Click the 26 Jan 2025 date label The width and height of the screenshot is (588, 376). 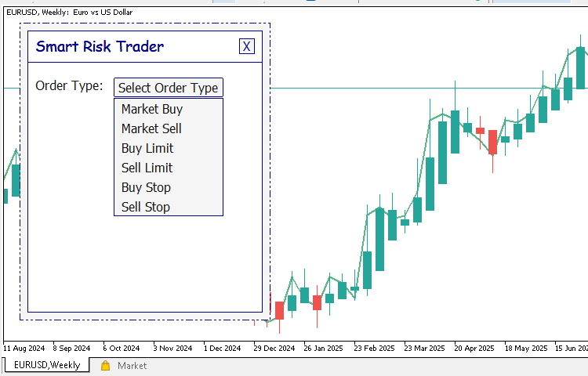(323, 349)
